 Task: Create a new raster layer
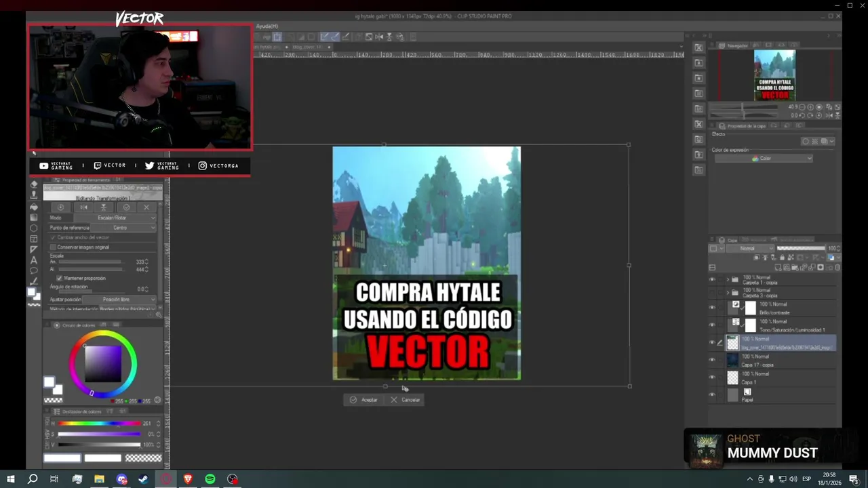(778, 267)
